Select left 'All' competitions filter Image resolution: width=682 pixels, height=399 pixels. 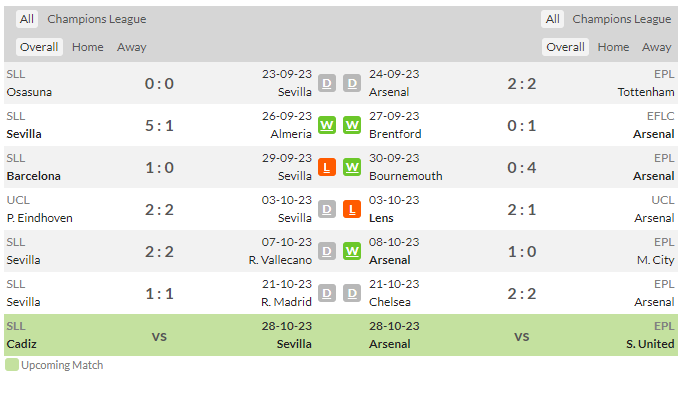[27, 19]
